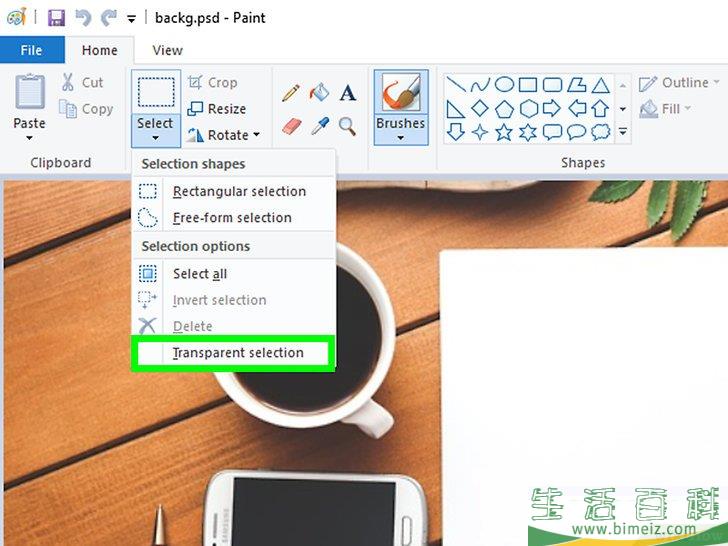This screenshot has width=728, height=546.
Task: Select the Rounded rectangle shape
Action: pos(552,85)
